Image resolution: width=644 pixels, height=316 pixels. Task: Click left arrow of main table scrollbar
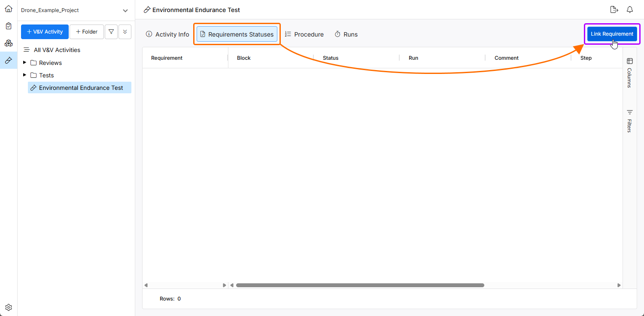tap(232, 285)
